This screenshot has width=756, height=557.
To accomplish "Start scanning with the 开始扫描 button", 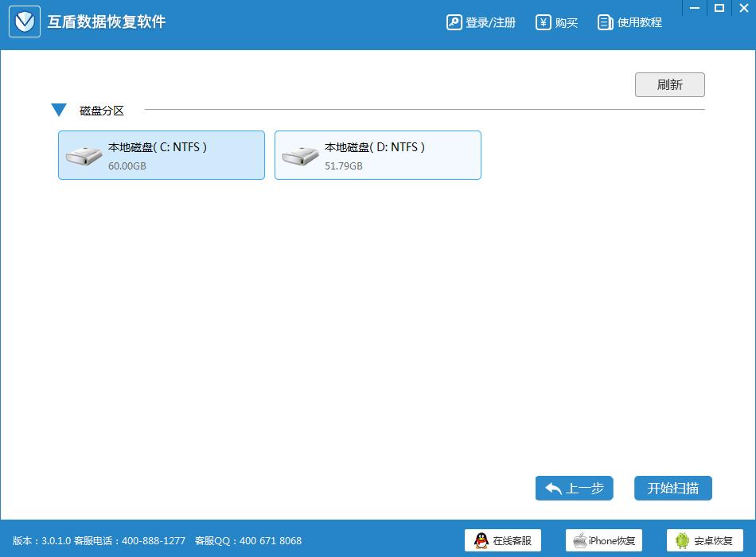I will (672, 488).
